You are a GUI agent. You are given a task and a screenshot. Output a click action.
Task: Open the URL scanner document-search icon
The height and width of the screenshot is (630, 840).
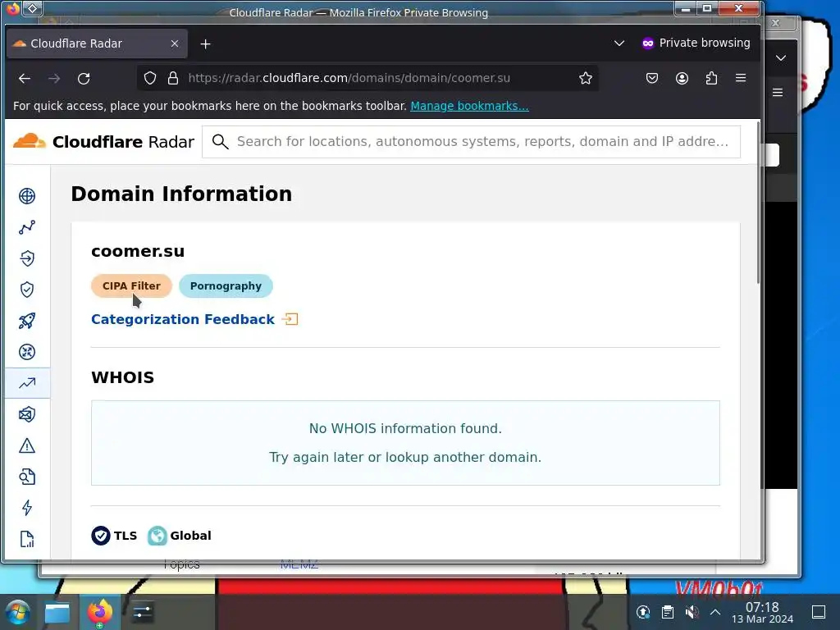tap(27, 477)
